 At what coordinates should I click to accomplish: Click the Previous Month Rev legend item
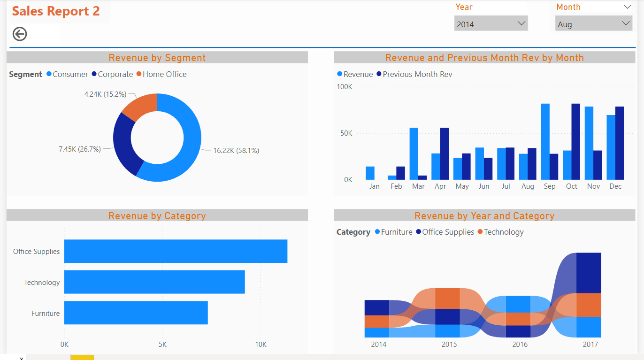pyautogui.click(x=414, y=74)
